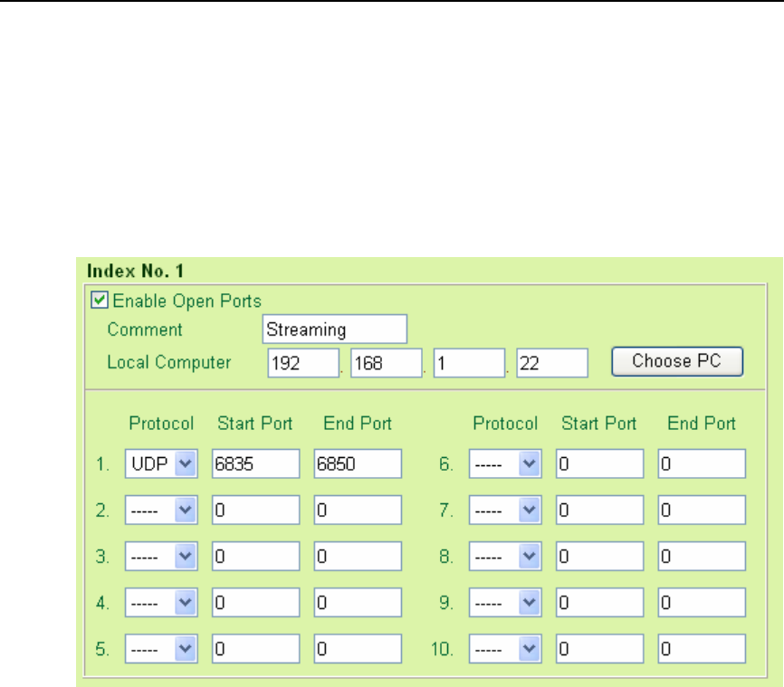Viewport: 784px width, 687px height.
Task: Open the row 1 UDP protocol dropdown
Action: [161, 463]
